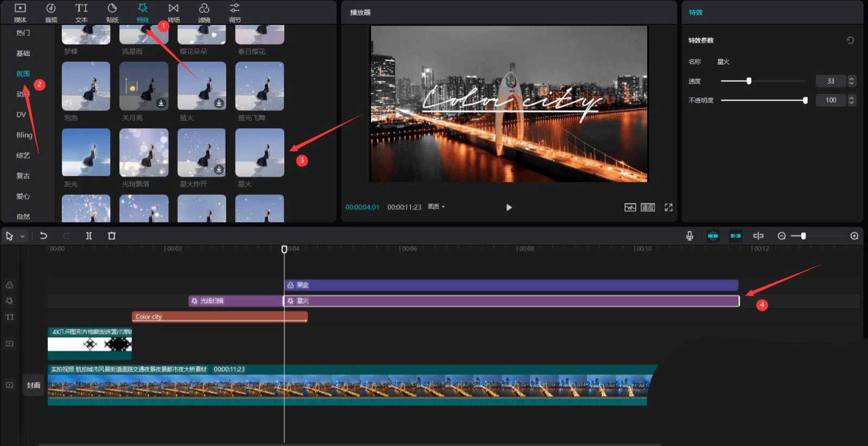This screenshot has width=868, height=446.
Task: Delete the selected clip with trash icon
Action: [112, 235]
